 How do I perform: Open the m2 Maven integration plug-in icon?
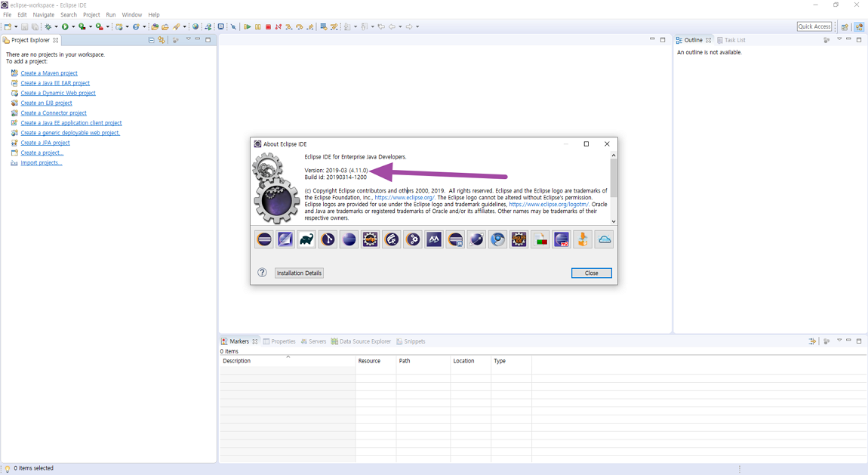point(562,239)
